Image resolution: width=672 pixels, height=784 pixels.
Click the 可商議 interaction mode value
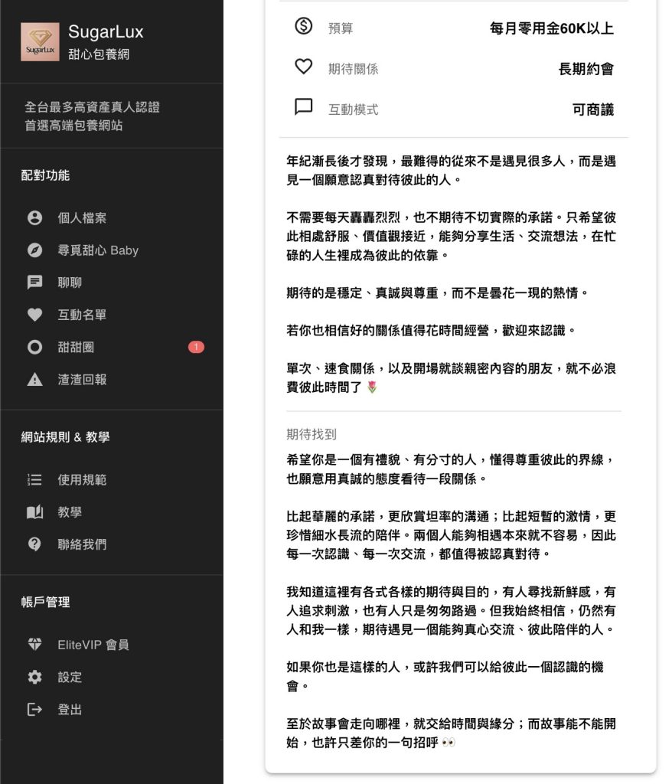[x=593, y=109]
